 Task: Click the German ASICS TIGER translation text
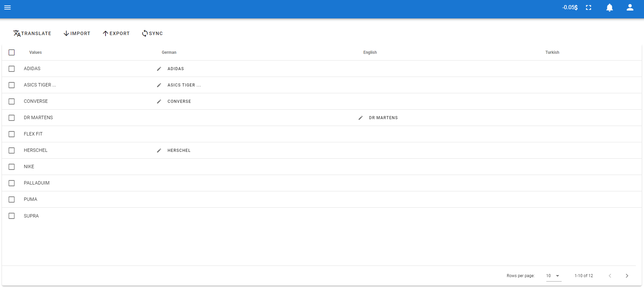(x=184, y=85)
